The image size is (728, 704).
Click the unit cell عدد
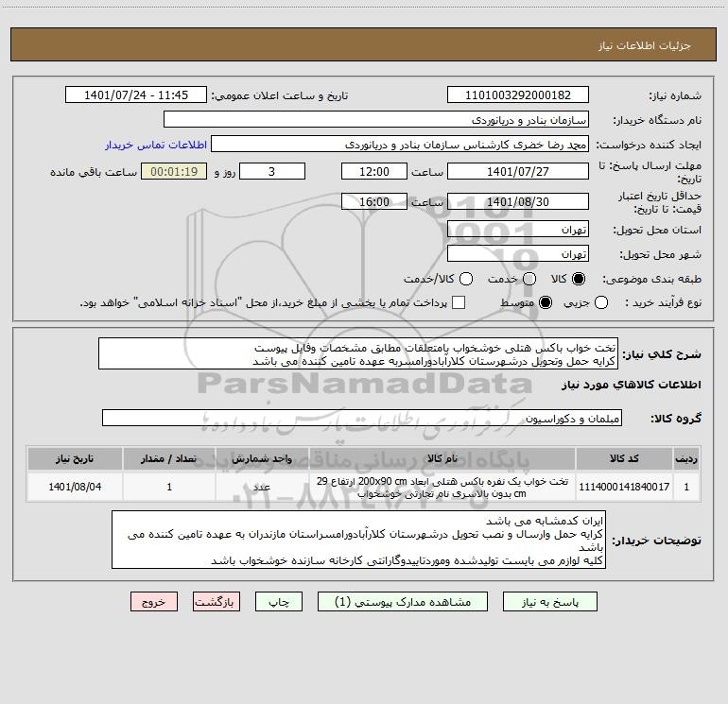click(262, 487)
